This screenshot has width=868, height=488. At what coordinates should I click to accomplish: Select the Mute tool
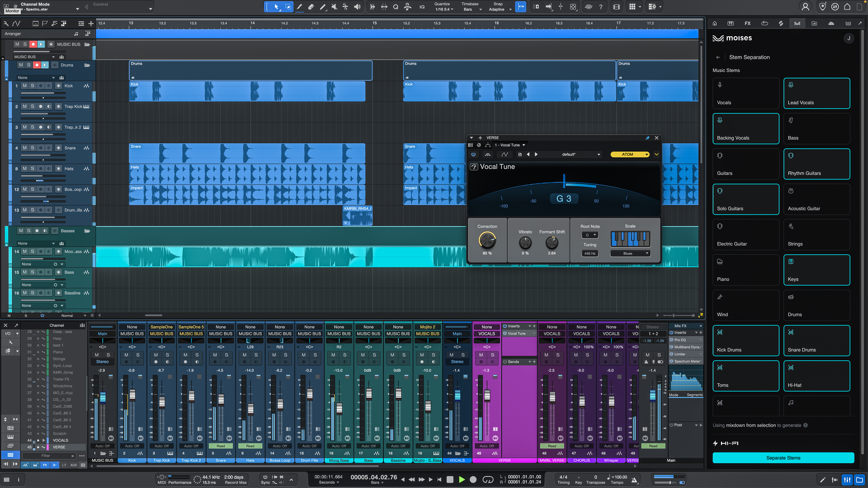point(334,7)
